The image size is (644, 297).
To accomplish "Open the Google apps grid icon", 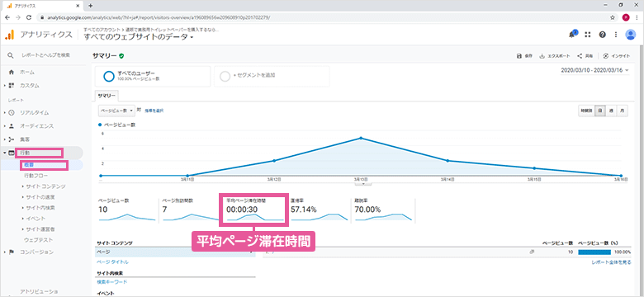I will click(x=588, y=35).
